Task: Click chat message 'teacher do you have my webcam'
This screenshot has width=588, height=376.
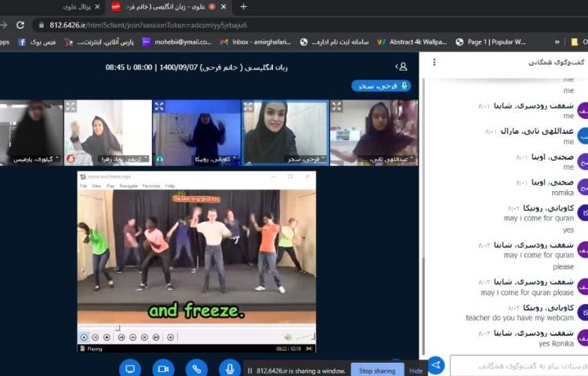Action: [519, 317]
